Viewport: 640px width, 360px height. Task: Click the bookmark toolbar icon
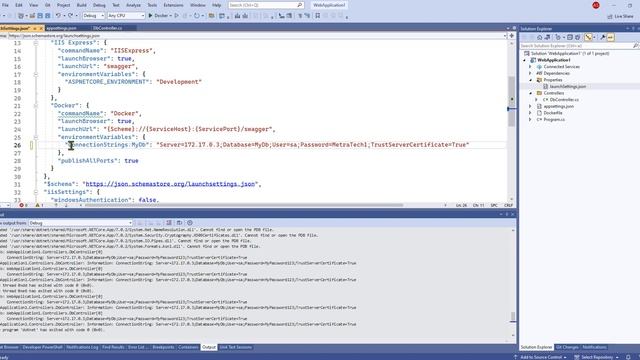coord(318,16)
